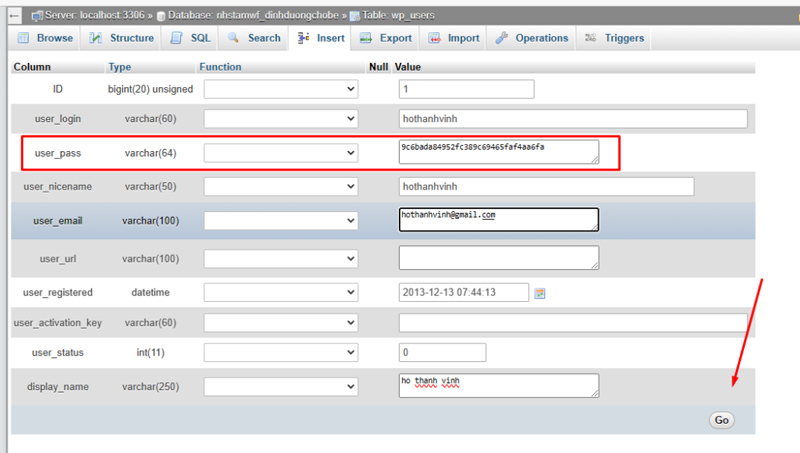Click the user_email text area

(499, 219)
